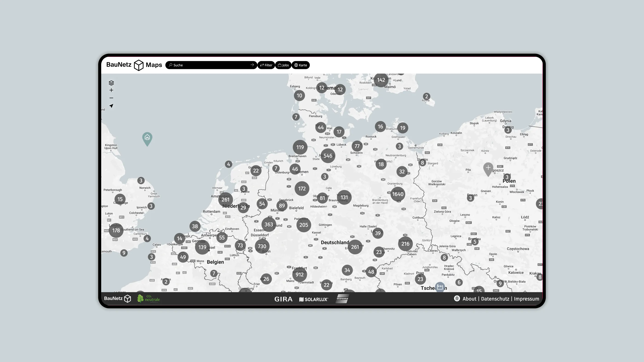The height and width of the screenshot is (362, 644).
Task: Expand the 17 cluster east of Kiel
Action: click(x=339, y=132)
